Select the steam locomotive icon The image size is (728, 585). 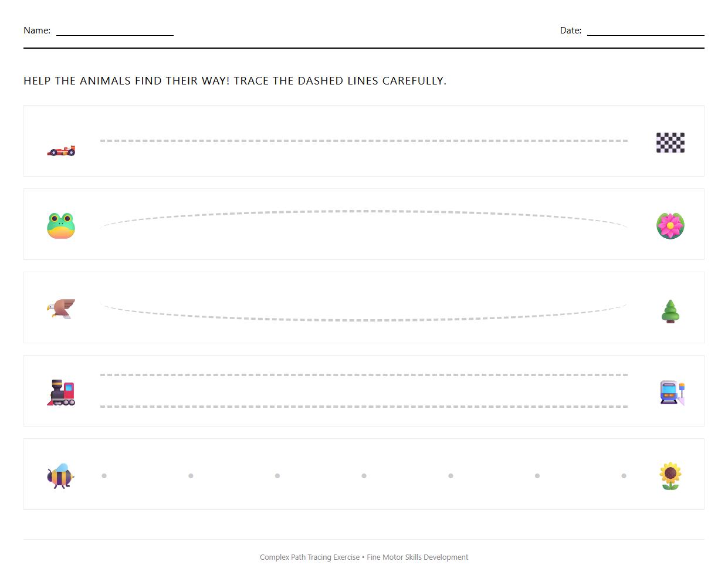61,393
